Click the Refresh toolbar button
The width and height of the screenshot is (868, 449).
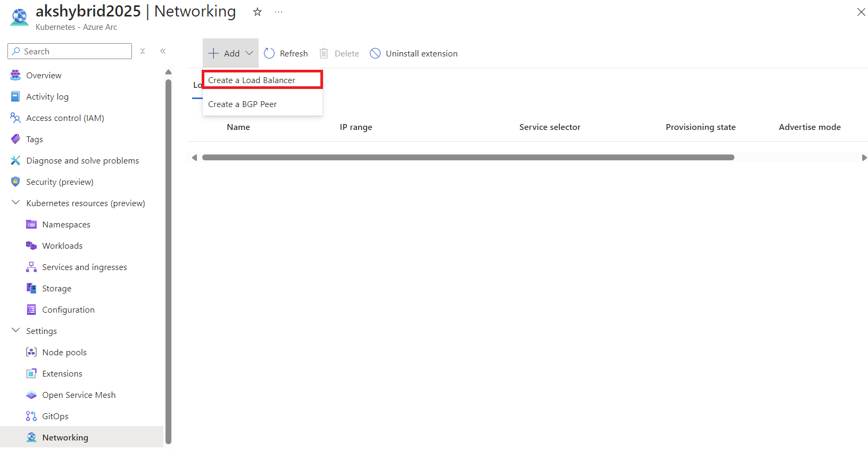pos(286,53)
